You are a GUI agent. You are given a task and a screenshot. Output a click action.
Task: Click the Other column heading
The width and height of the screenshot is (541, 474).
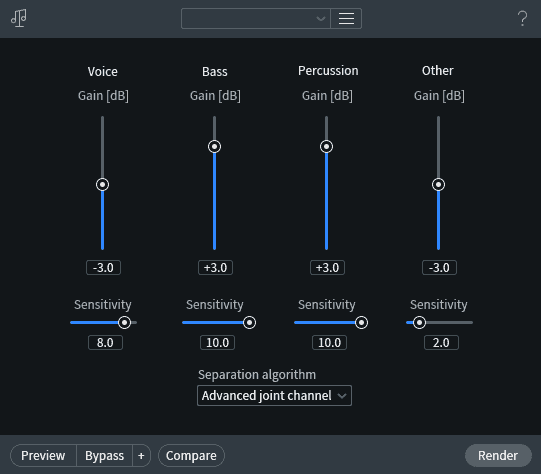[437, 70]
